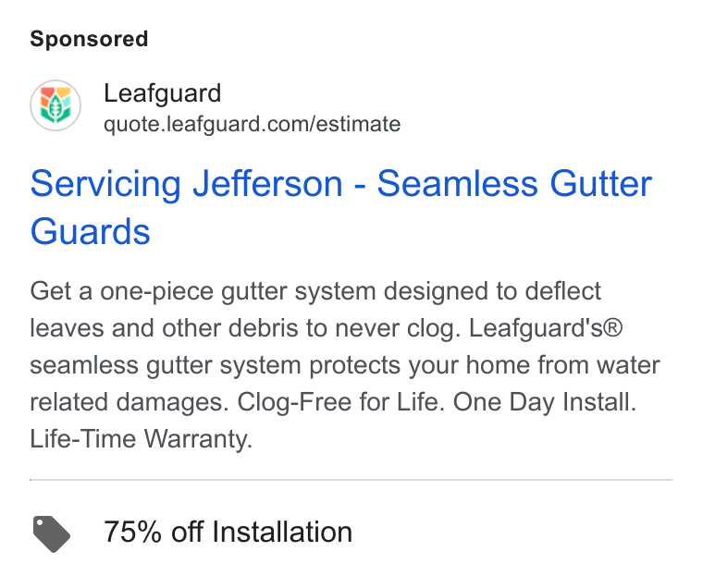Click the word Installation in the offer
Screen dimensions: 703x588
pos(282,532)
